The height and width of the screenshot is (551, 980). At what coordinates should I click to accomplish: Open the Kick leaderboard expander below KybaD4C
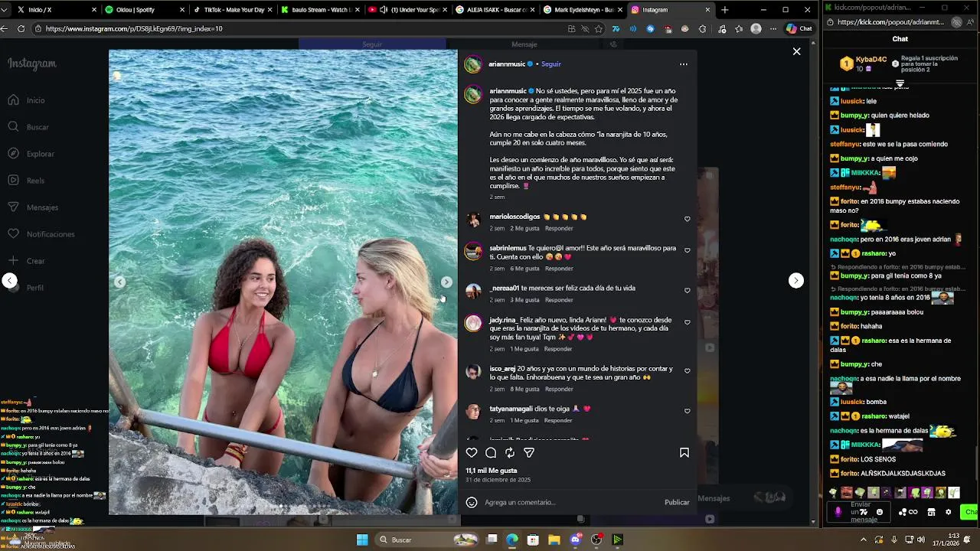click(x=900, y=83)
